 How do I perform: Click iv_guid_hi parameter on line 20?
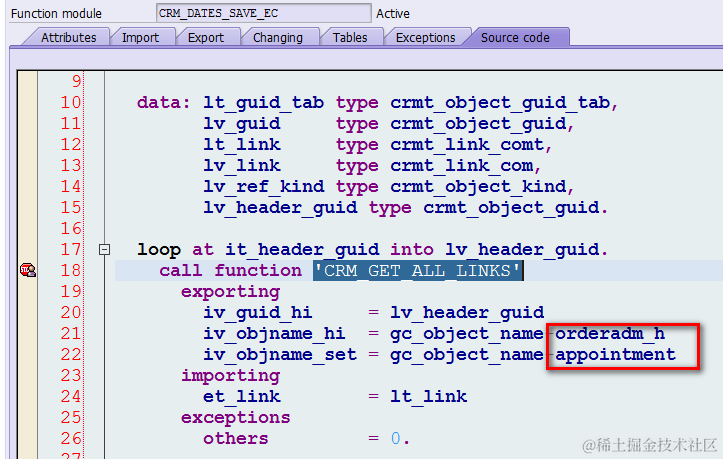pyautogui.click(x=258, y=312)
